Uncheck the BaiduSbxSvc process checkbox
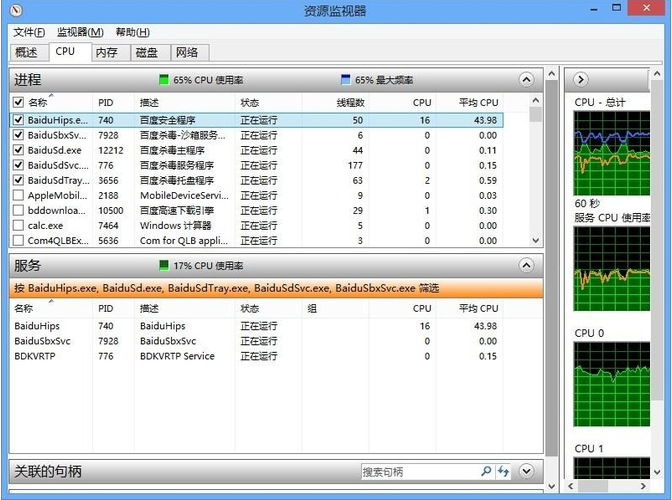The image size is (672, 500). coord(18,135)
